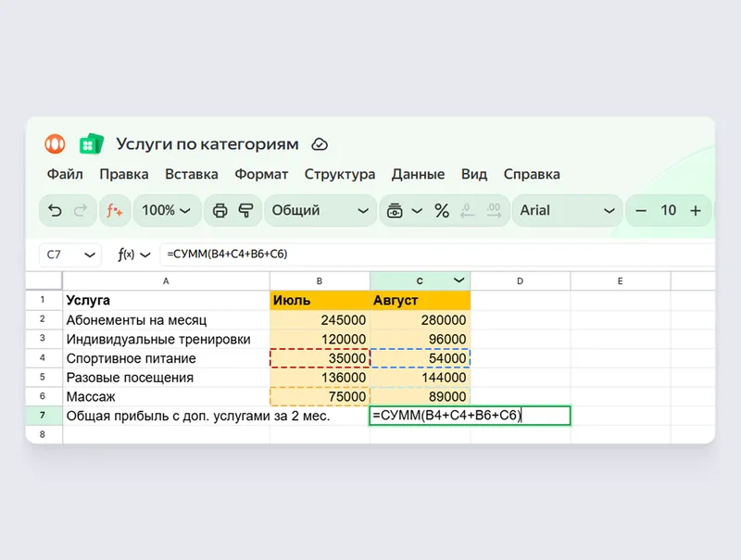Increase font size with plus button

(x=696, y=211)
